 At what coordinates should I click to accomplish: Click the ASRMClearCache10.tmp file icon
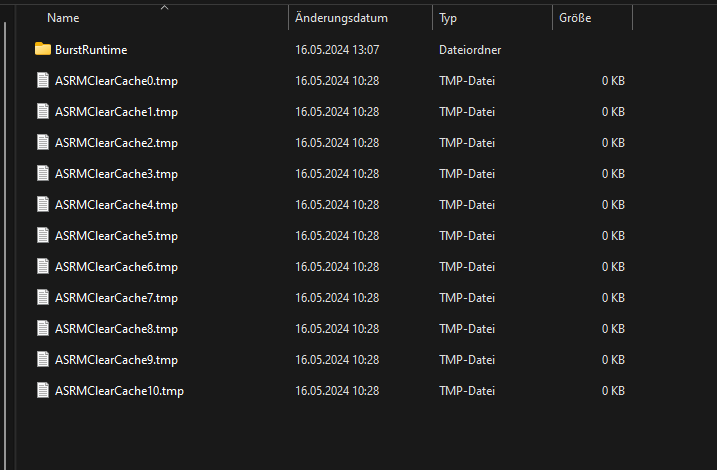tap(42, 390)
